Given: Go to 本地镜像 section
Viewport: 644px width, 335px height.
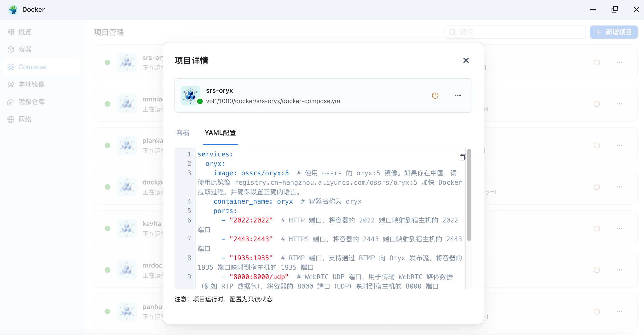Looking at the screenshot, I should 32,84.
